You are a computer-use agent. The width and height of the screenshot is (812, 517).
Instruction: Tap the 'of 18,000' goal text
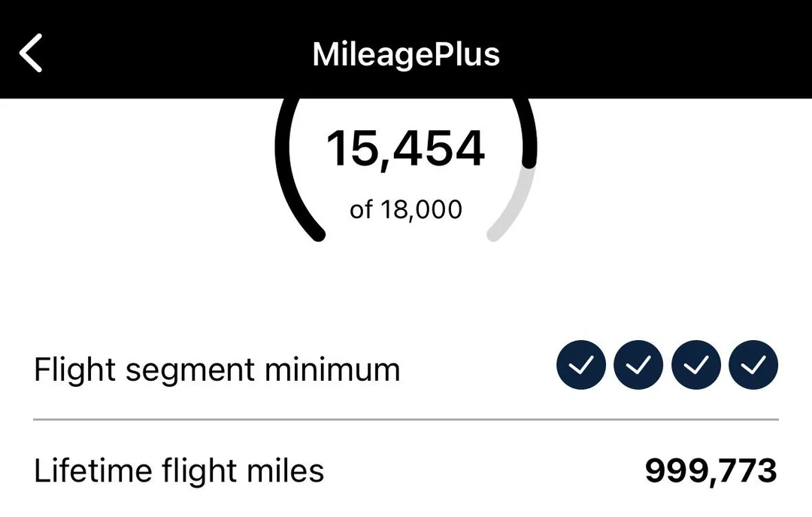click(x=406, y=209)
